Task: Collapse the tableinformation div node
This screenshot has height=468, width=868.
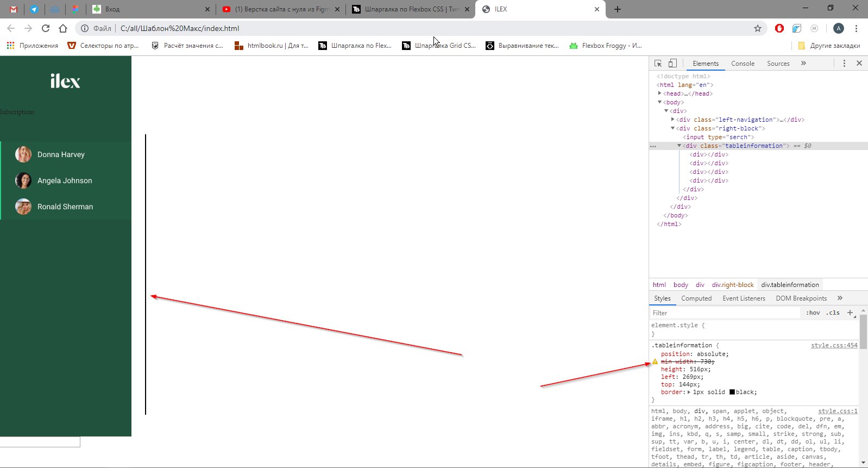Action: click(680, 146)
